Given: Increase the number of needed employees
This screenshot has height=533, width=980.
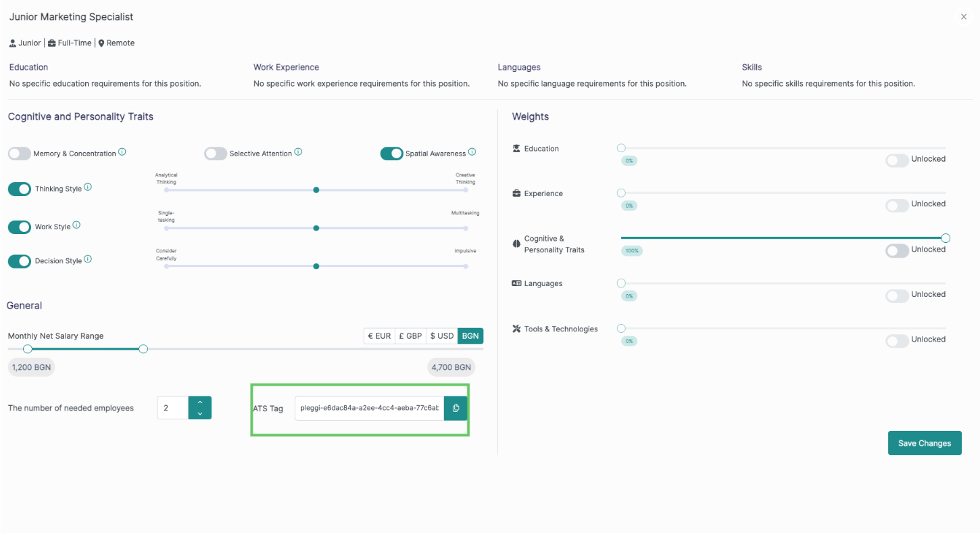Looking at the screenshot, I should [200, 402].
